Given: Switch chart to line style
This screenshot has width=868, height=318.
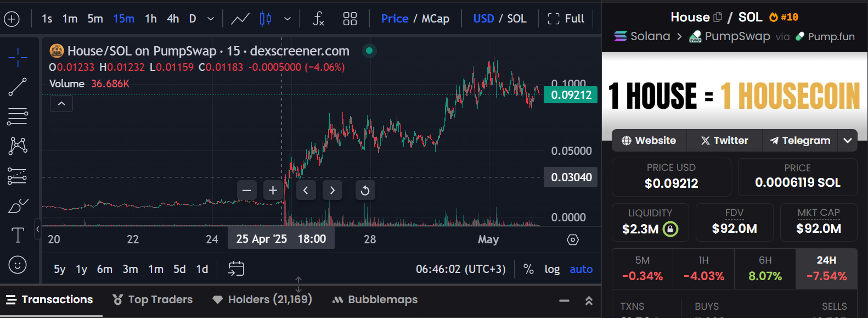Looking at the screenshot, I should click(x=240, y=19).
